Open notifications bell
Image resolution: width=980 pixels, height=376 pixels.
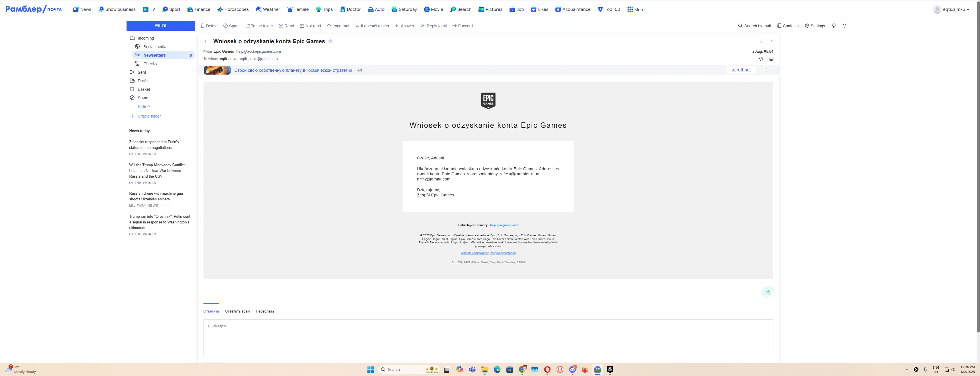coord(845,26)
